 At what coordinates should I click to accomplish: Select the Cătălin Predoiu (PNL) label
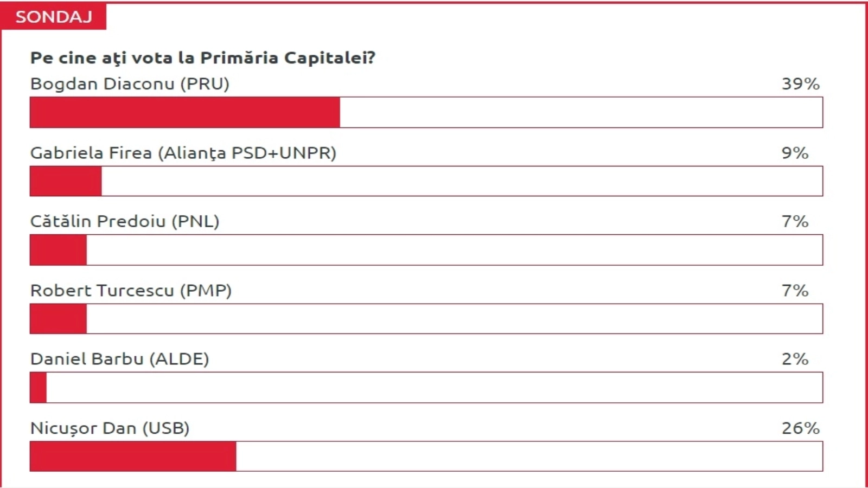tap(125, 221)
